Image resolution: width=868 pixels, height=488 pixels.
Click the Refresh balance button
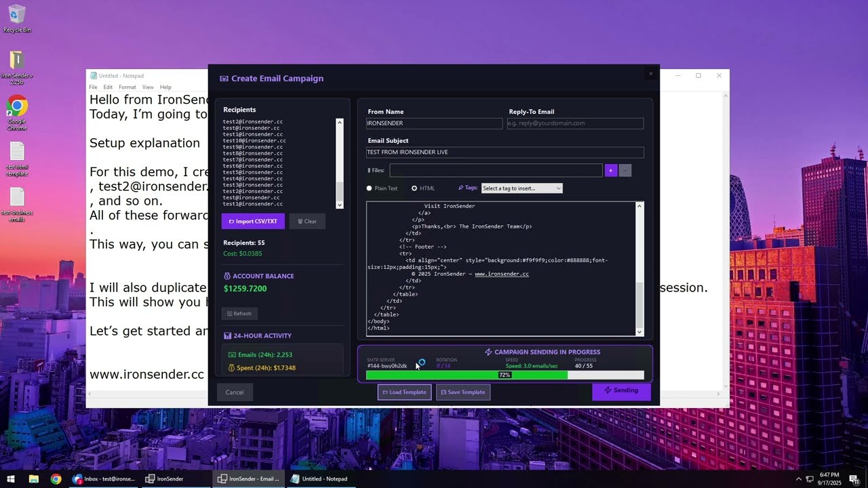pyautogui.click(x=239, y=313)
